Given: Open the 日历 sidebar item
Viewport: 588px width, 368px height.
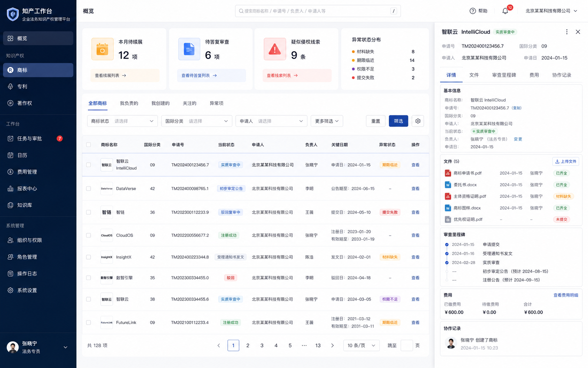Looking at the screenshot, I should pyautogui.click(x=38, y=155).
